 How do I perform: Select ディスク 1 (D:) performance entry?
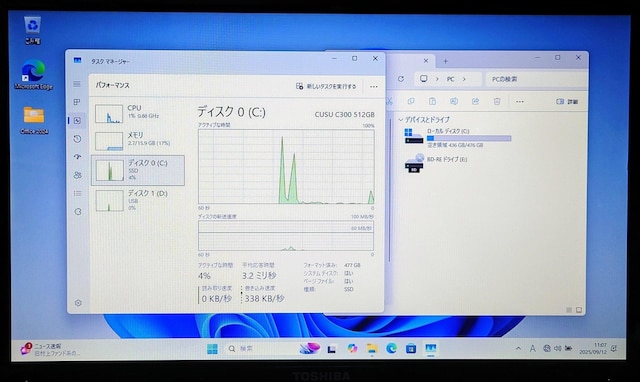(138, 200)
